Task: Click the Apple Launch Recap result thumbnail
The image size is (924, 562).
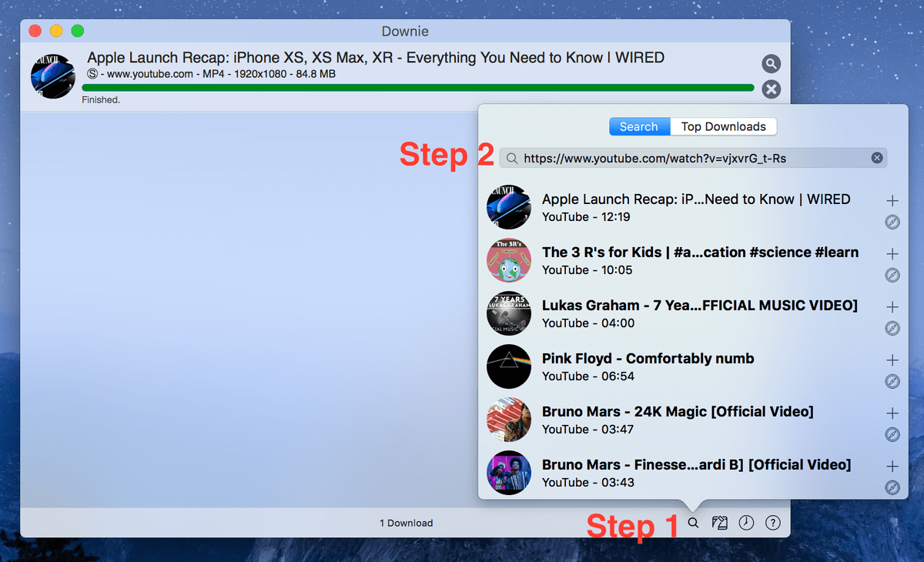Action: (509, 207)
